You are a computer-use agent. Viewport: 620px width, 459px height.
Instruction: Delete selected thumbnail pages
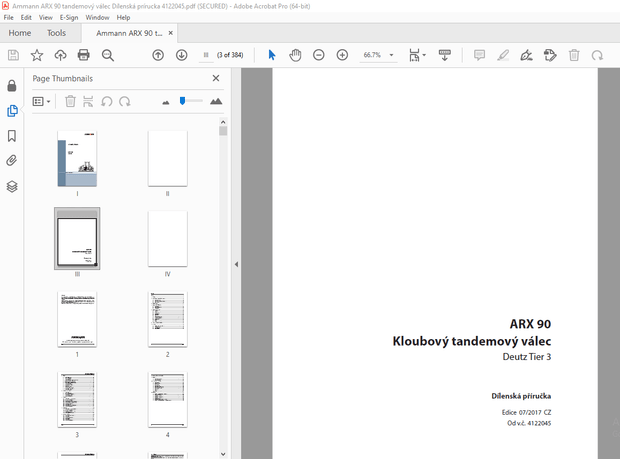point(70,102)
